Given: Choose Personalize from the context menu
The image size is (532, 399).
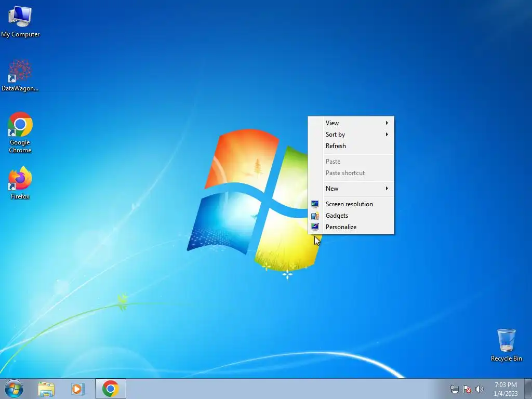Looking at the screenshot, I should (351, 227).
